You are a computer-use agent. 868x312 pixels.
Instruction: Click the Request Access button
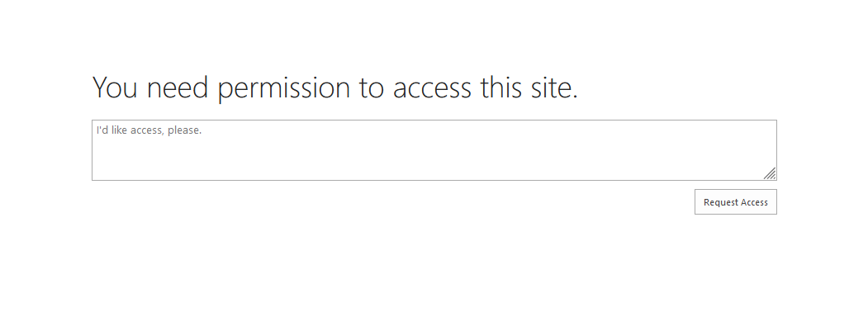click(x=735, y=202)
